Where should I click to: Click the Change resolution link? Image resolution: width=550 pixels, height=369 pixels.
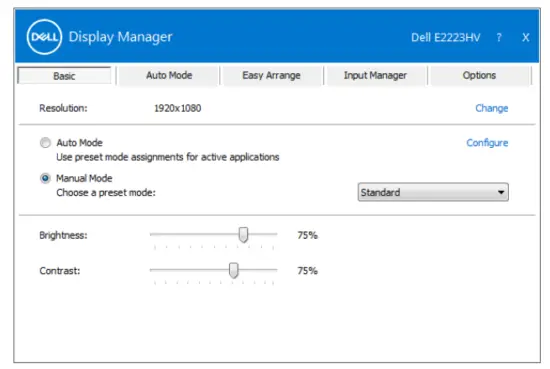(x=491, y=108)
